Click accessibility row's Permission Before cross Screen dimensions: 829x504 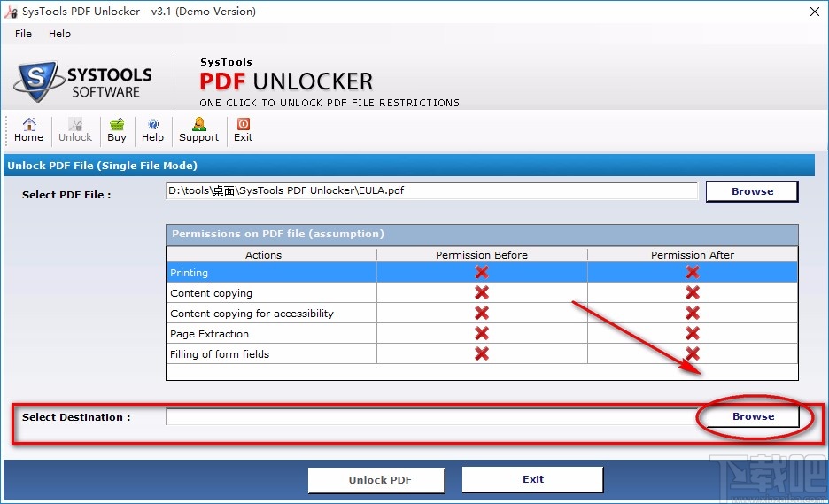click(x=482, y=313)
